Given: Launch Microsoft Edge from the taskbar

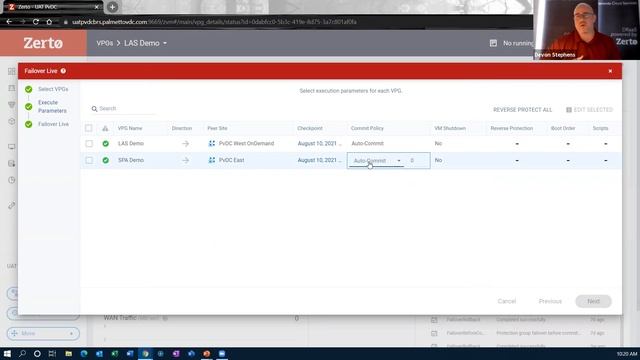Looking at the screenshot, I should tap(84, 353).
